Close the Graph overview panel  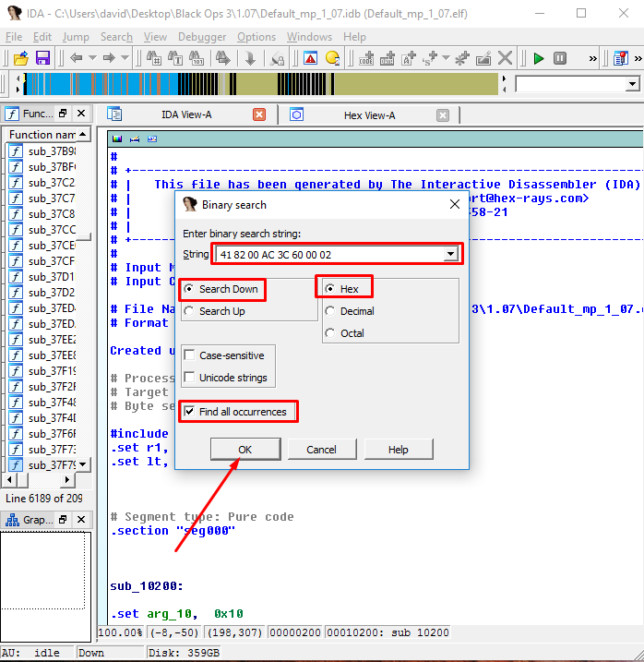click(81, 519)
